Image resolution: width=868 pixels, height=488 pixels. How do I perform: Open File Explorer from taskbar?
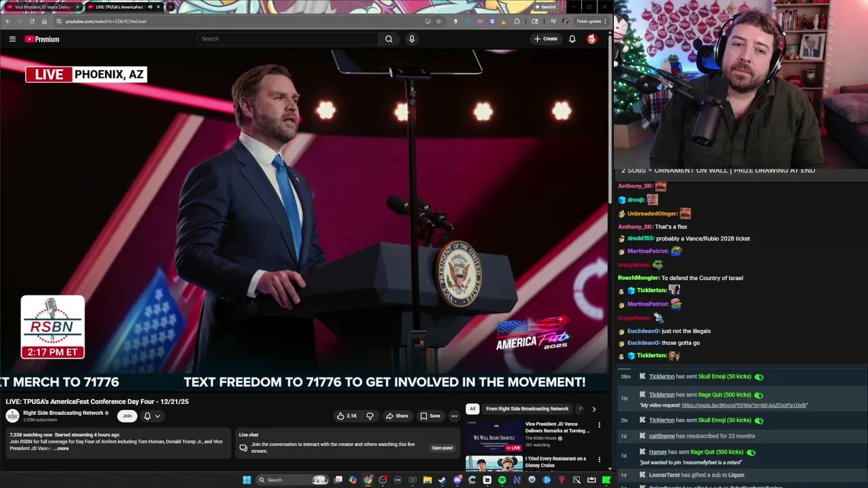coord(427,480)
